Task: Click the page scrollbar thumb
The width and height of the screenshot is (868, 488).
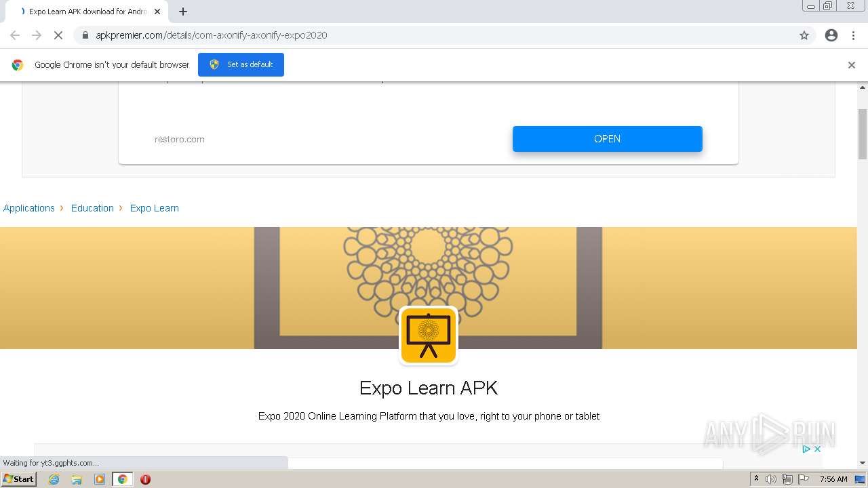Action: pos(863,134)
